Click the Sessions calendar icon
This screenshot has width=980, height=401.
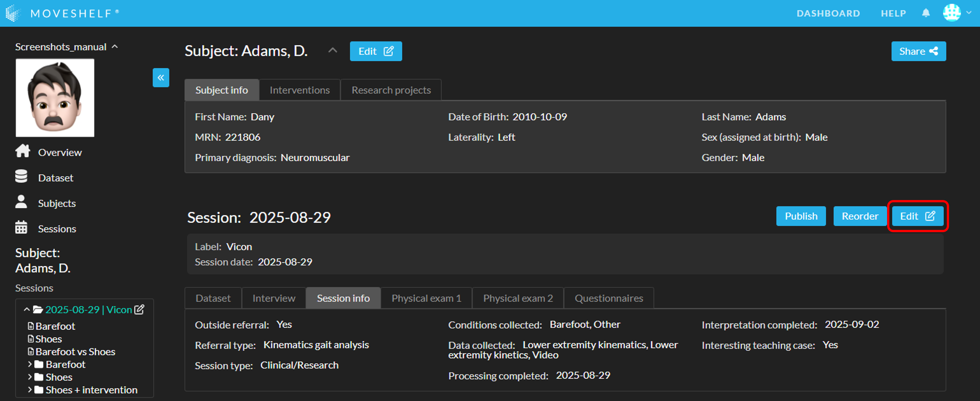click(21, 227)
